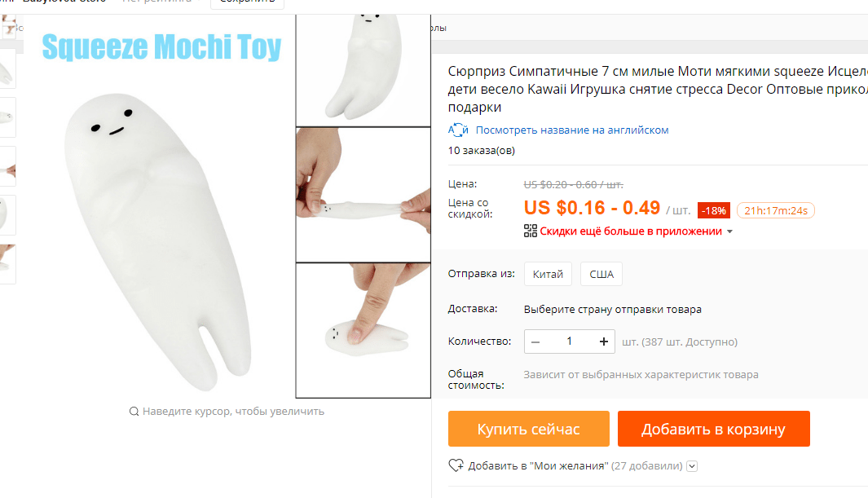Viewport: 868px width, 498px height.
Task: Select США as the shipping origin
Action: pyautogui.click(x=601, y=274)
